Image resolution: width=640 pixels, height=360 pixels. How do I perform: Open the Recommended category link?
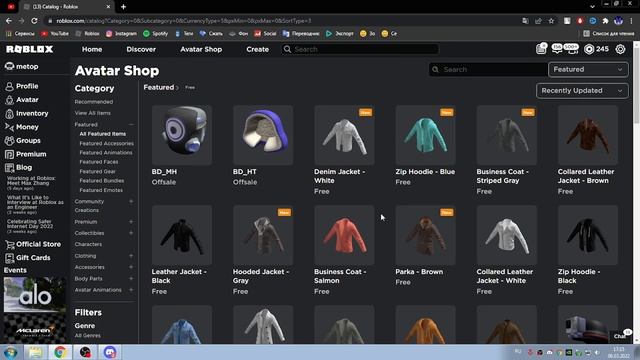[94, 102]
